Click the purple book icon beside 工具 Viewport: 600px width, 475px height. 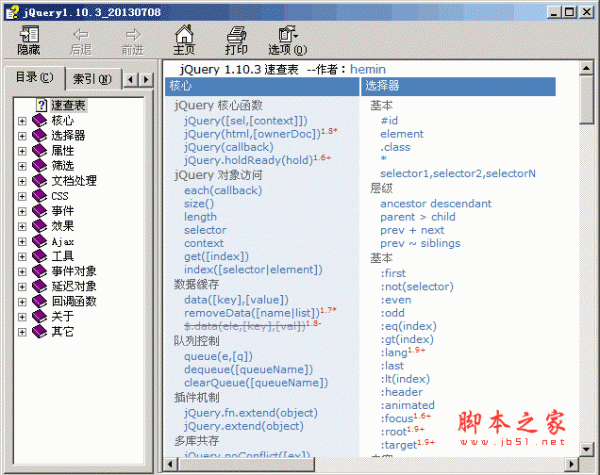pyautogui.click(x=39, y=256)
